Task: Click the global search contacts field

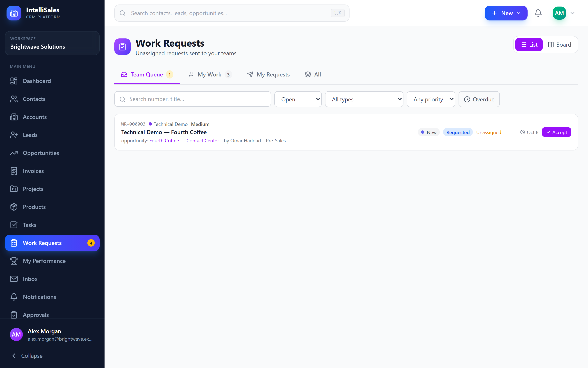Action: [x=232, y=13]
